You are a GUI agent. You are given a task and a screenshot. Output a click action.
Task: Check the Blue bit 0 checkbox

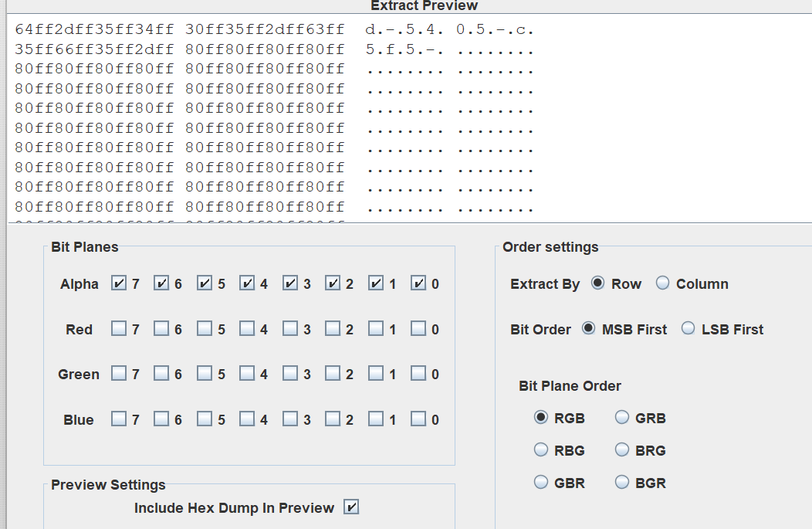tap(418, 419)
